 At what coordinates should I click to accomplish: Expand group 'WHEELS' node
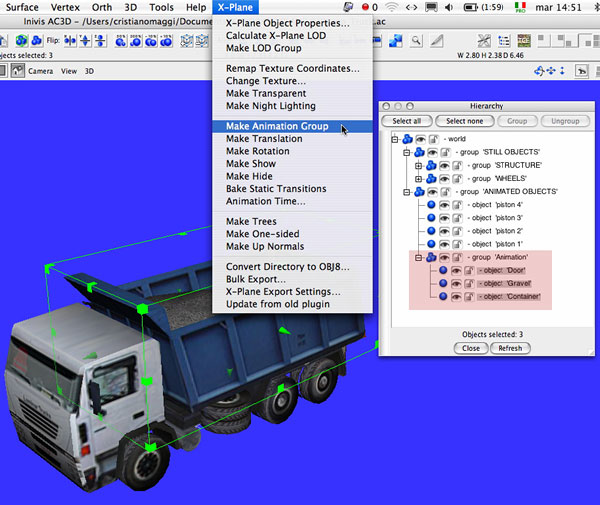click(419, 179)
